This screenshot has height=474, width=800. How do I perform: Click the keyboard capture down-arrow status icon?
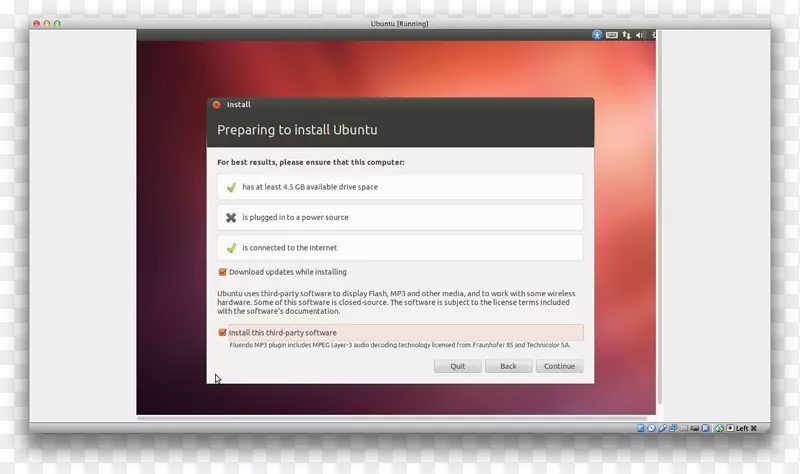(731, 428)
